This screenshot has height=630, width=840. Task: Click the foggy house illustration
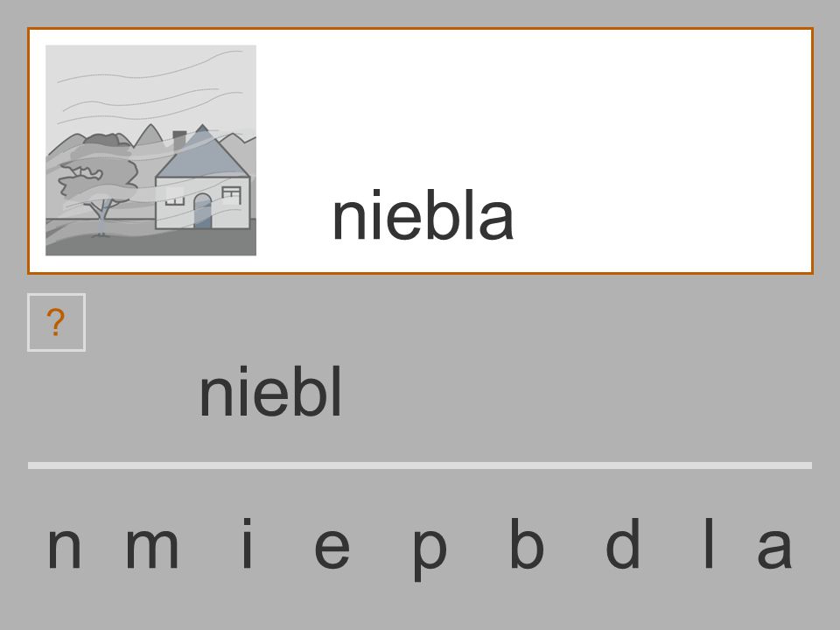tap(151, 150)
